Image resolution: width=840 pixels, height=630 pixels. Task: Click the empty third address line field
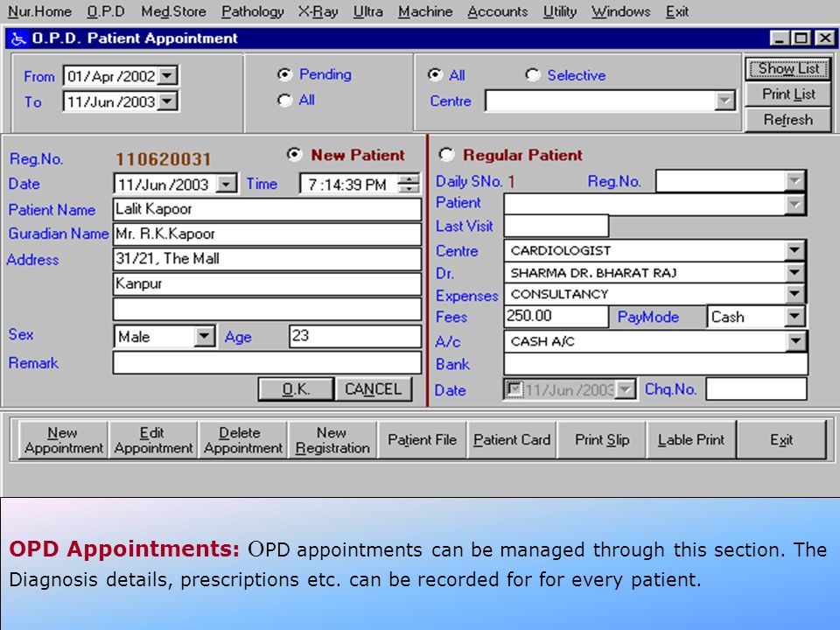(267, 309)
